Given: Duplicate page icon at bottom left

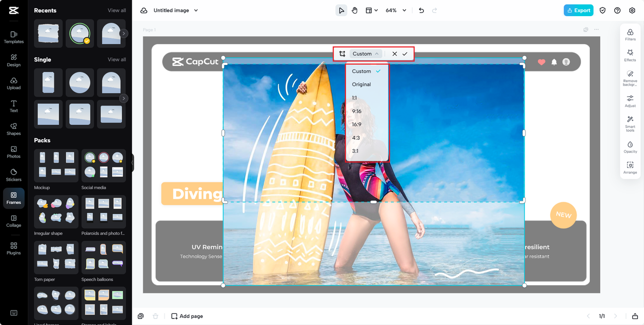Looking at the screenshot, I should pos(140,316).
